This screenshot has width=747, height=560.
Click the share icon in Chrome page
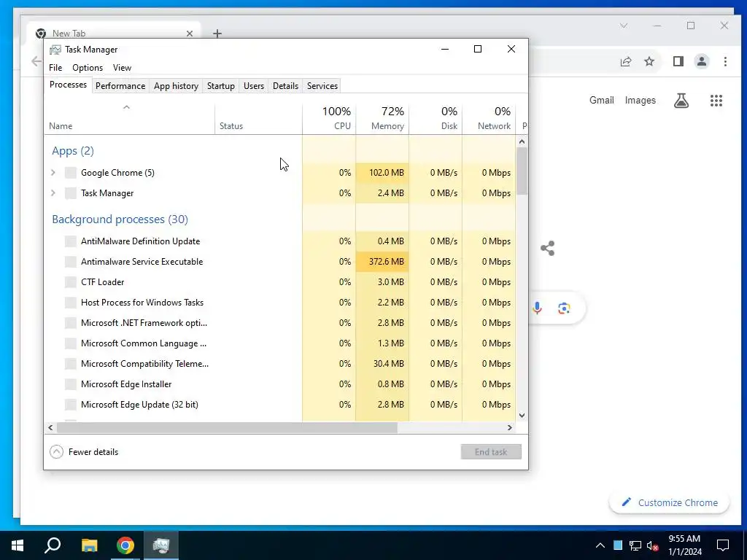point(547,248)
